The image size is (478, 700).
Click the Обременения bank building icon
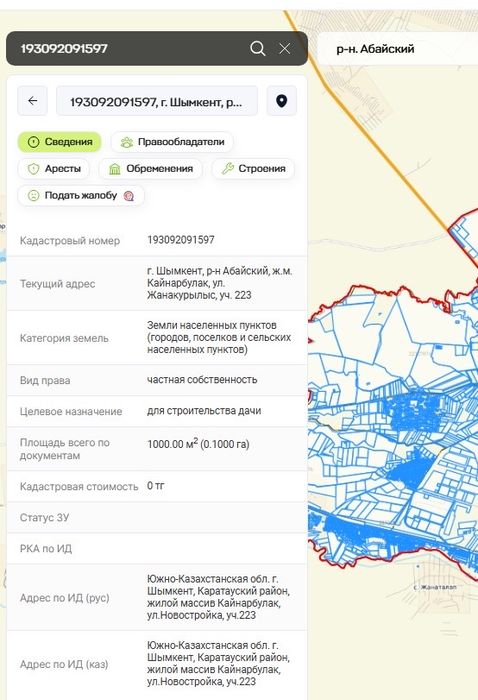pyautogui.click(x=115, y=169)
